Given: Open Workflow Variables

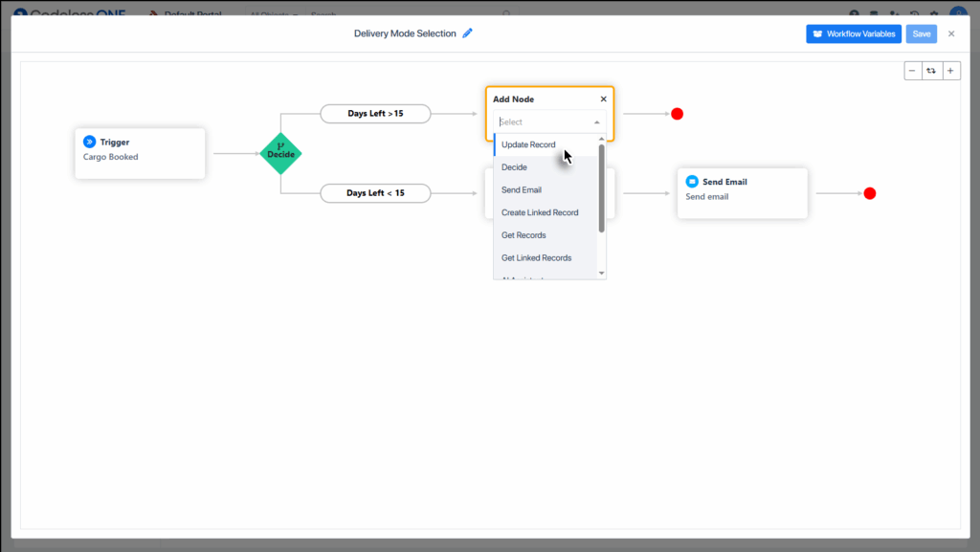Looking at the screenshot, I should (853, 33).
